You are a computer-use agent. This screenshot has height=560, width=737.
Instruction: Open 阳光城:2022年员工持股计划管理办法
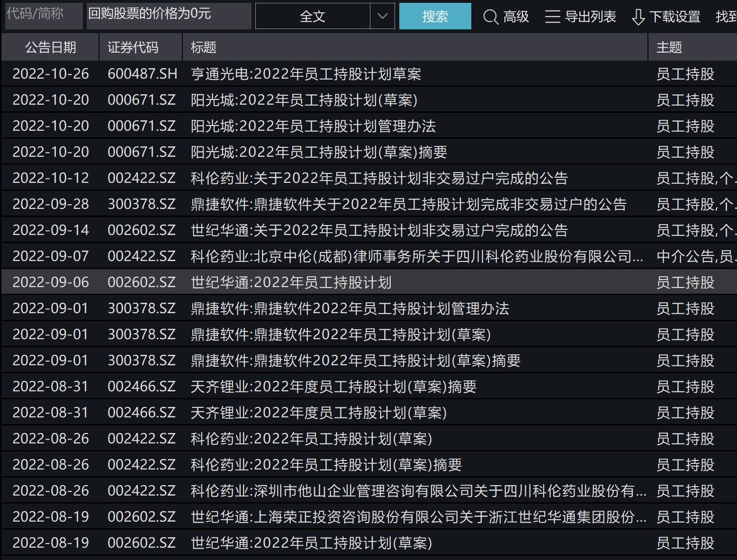pyautogui.click(x=313, y=126)
